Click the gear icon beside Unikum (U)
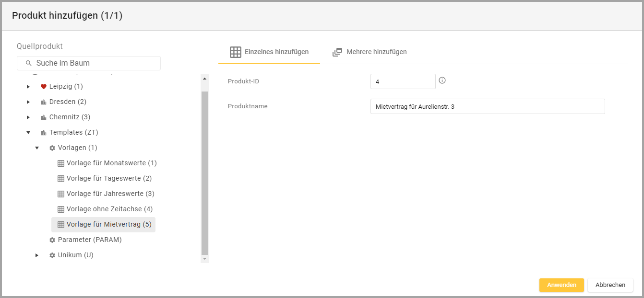 tap(52, 255)
